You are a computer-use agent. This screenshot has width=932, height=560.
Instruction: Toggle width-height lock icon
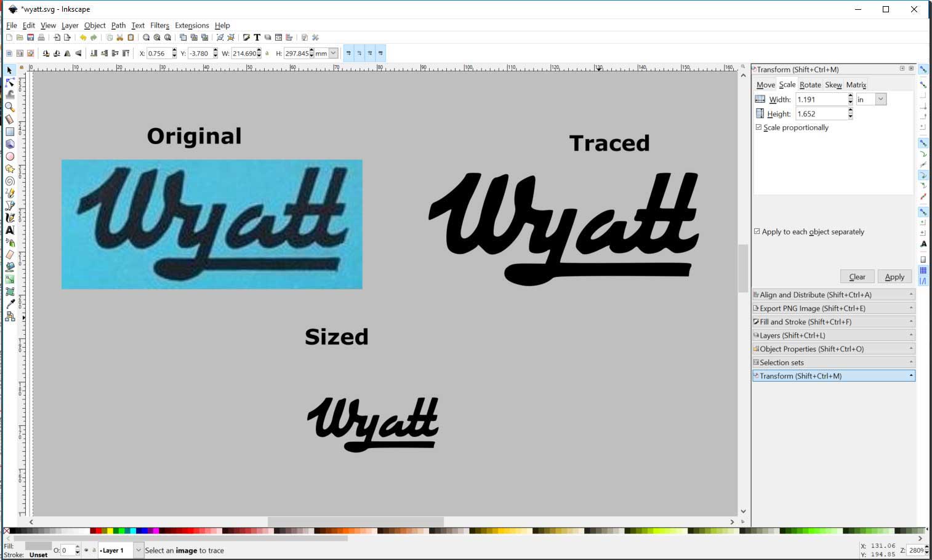click(267, 54)
